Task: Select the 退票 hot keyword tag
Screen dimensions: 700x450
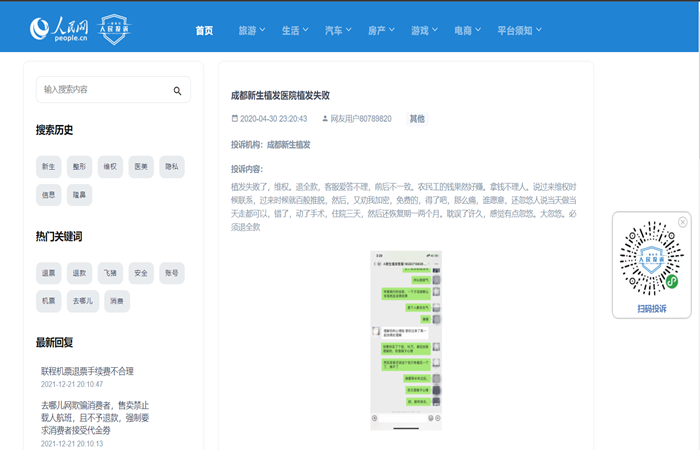Action: (49, 272)
